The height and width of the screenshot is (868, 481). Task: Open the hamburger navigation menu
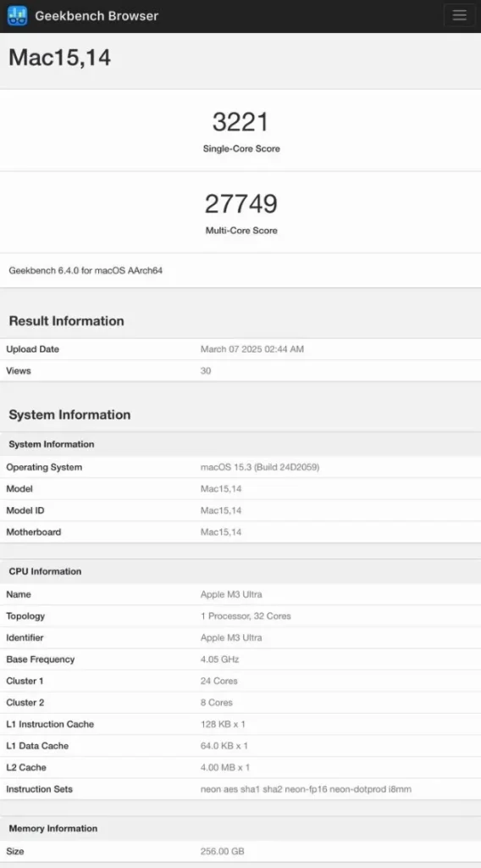pyautogui.click(x=460, y=15)
